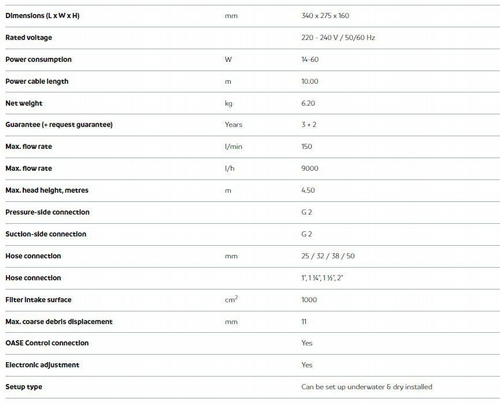Click the l/min unit of Max. flow rate
Screen dimensions: 500x404
pos(233,147)
